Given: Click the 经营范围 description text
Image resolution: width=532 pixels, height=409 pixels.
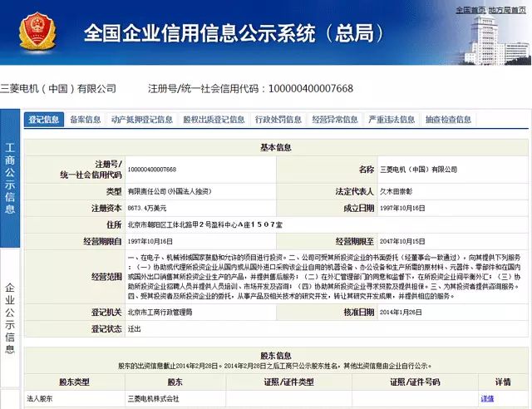Looking at the screenshot, I should coord(324,277).
